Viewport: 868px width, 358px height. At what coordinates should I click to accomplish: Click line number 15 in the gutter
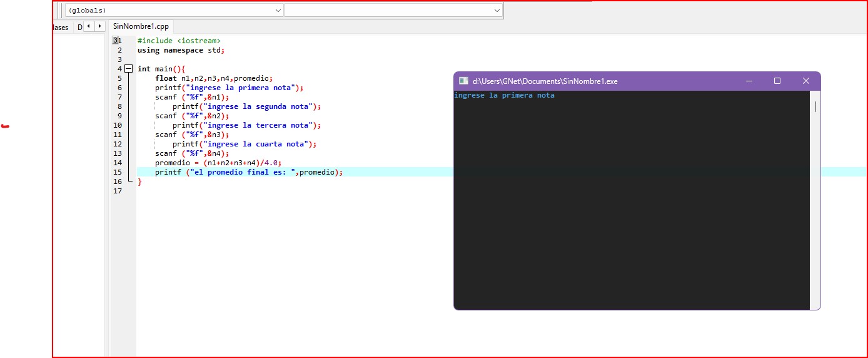point(119,172)
